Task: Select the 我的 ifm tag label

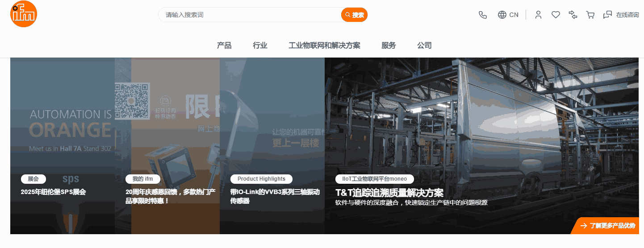Action: tap(142, 179)
